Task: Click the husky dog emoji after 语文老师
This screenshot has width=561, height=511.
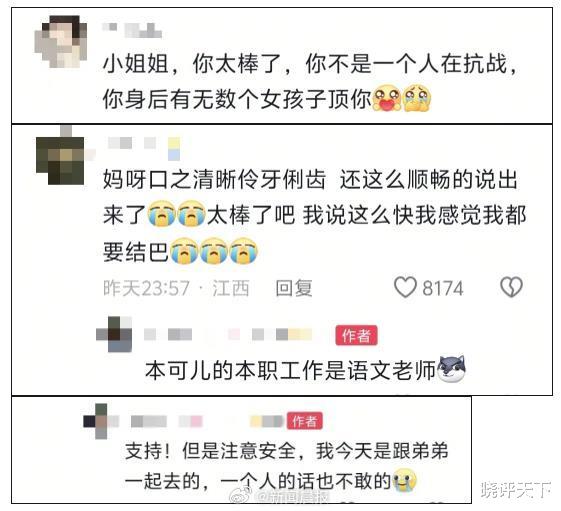Action: [x=452, y=369]
